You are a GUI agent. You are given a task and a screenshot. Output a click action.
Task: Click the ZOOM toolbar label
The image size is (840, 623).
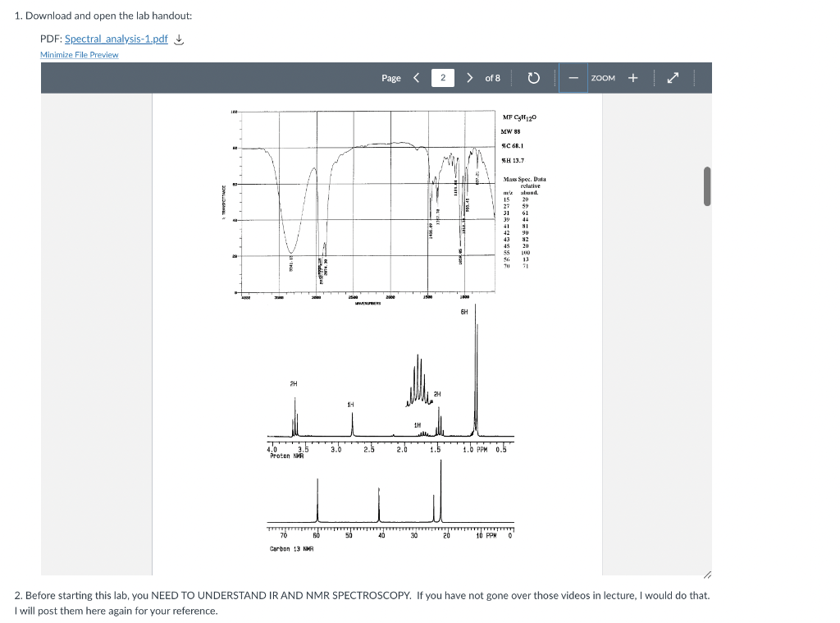(603, 77)
